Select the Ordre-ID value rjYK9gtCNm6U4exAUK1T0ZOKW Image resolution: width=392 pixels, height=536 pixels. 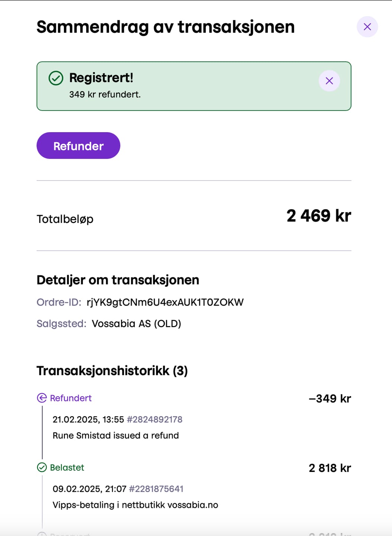coord(165,302)
